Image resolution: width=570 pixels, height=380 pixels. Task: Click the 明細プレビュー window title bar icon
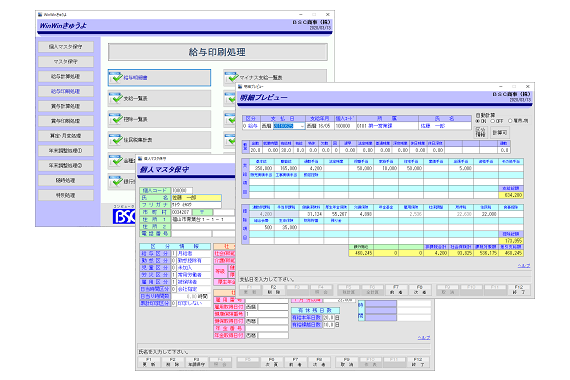[240, 87]
